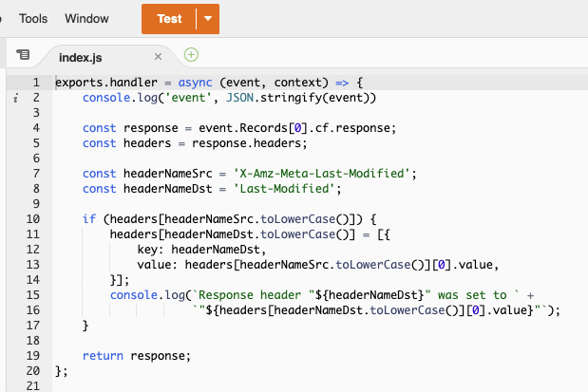Click the green plus new tab icon
This screenshot has height=392, width=588.
click(x=191, y=55)
